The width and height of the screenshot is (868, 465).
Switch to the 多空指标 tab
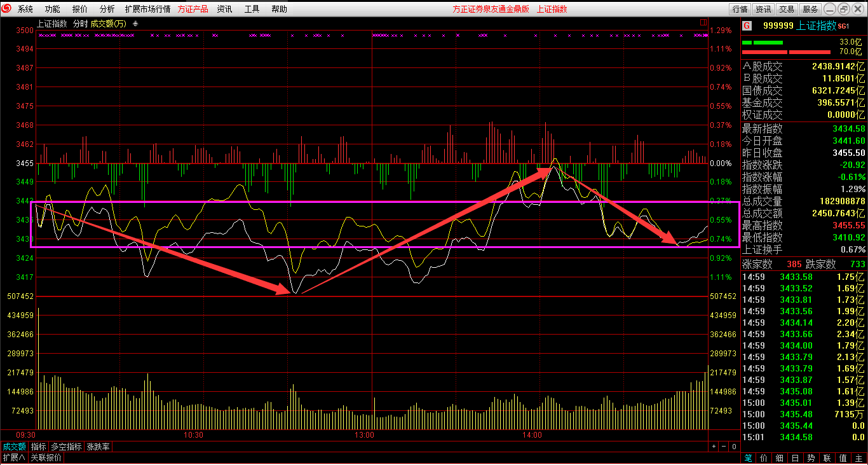click(x=67, y=447)
